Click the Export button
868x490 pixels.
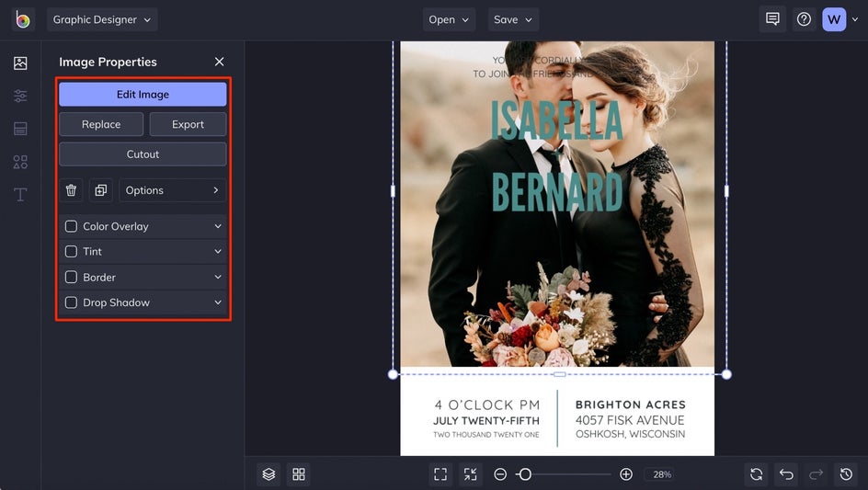click(188, 124)
